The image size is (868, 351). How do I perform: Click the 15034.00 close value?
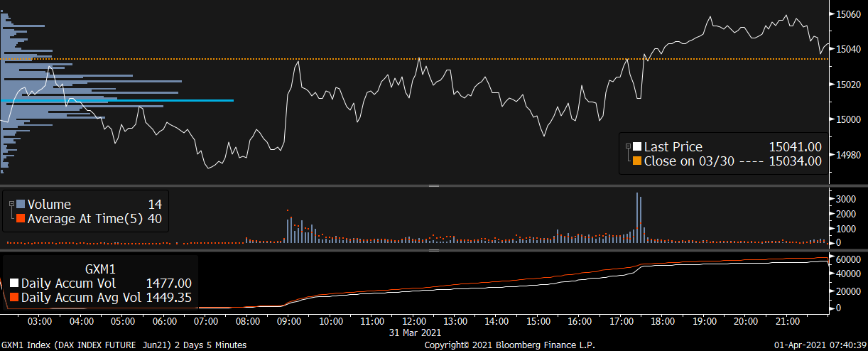click(x=796, y=161)
